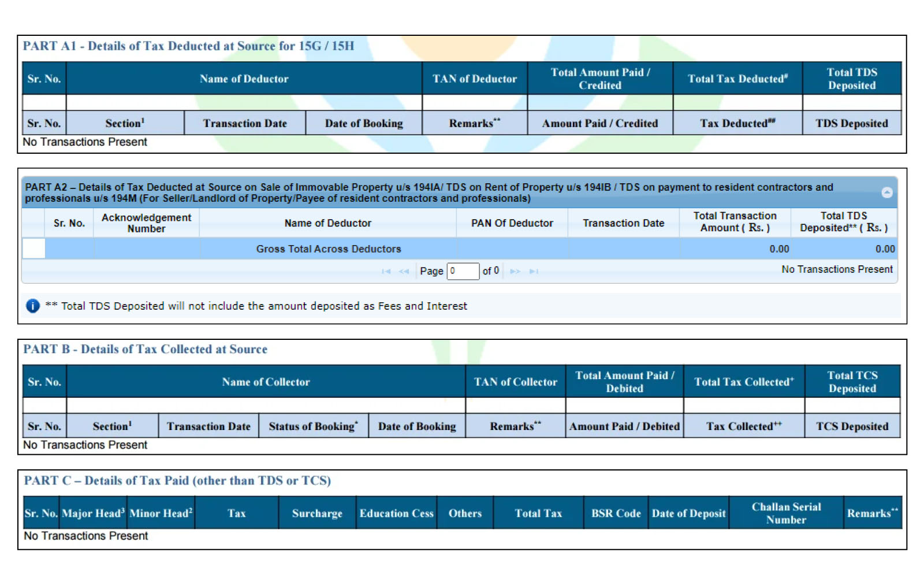This screenshot has width=924, height=578.
Task: Click the Challan Serial Number column header
Action: pyautogui.click(x=787, y=513)
